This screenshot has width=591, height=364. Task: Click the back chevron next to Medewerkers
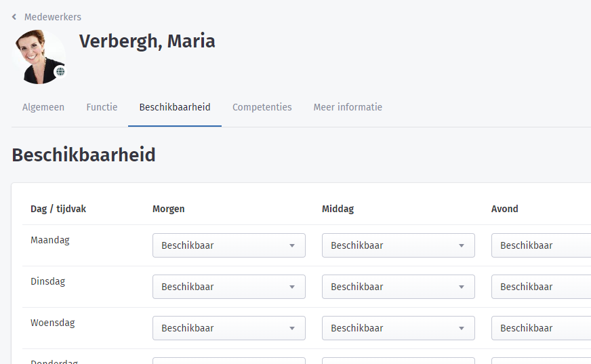tap(14, 17)
